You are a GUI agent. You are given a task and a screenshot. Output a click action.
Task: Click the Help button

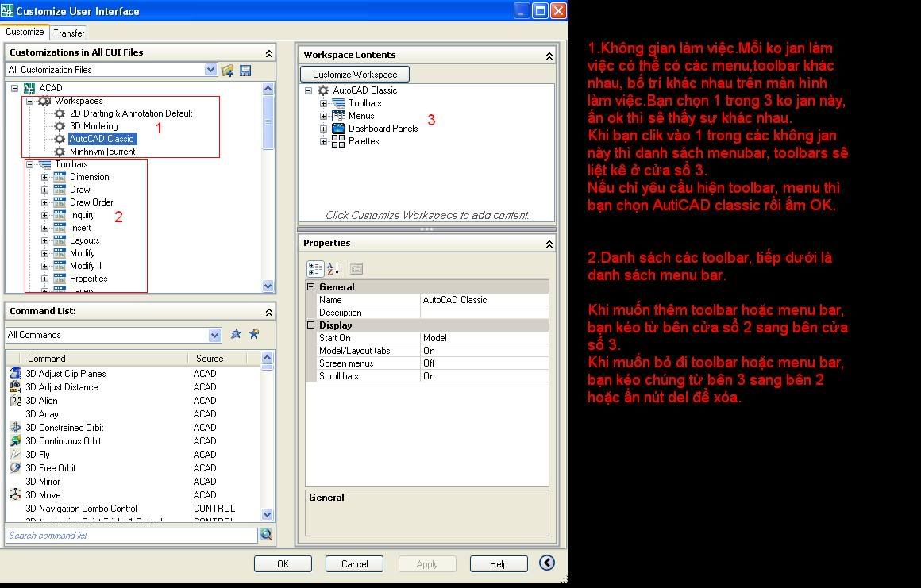click(499, 564)
